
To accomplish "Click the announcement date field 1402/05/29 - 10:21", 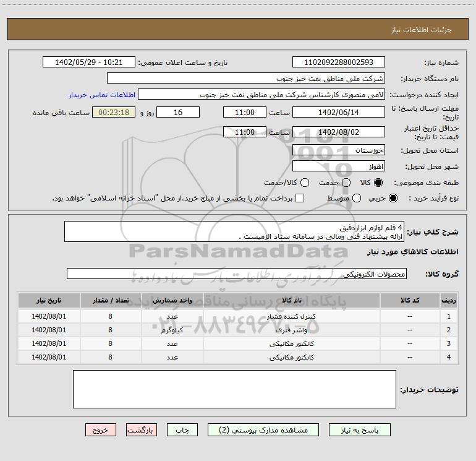I will pos(89,62).
